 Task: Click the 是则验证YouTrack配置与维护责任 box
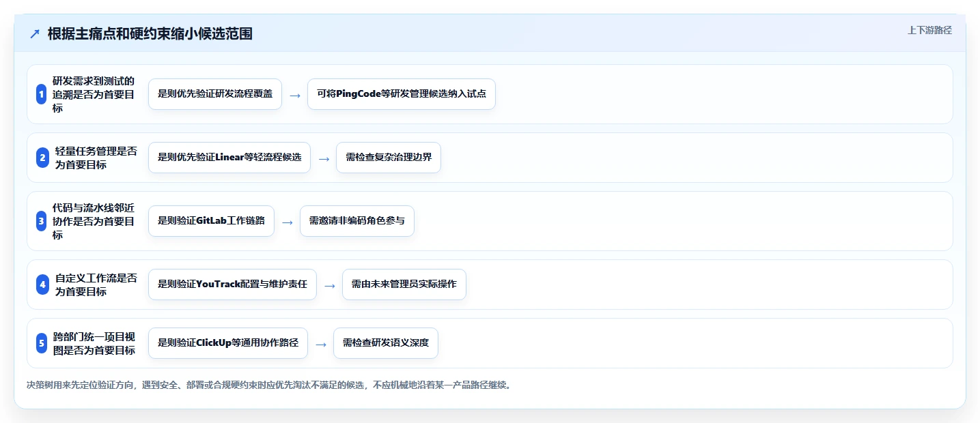[232, 285]
